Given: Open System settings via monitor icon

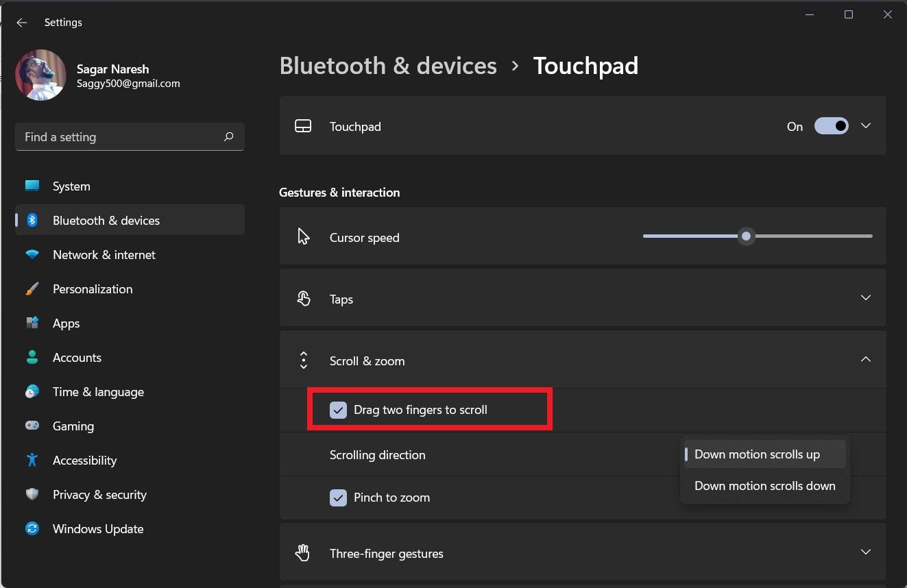Looking at the screenshot, I should tap(32, 186).
